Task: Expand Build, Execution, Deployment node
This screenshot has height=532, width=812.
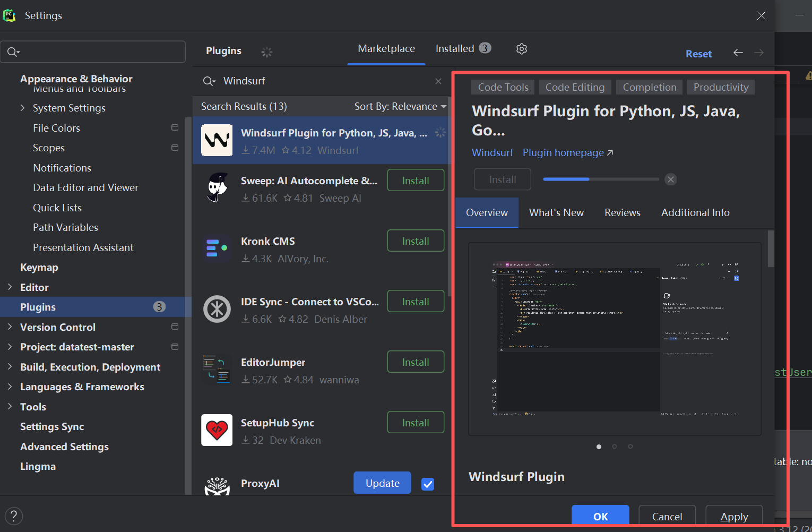Action: click(10, 367)
